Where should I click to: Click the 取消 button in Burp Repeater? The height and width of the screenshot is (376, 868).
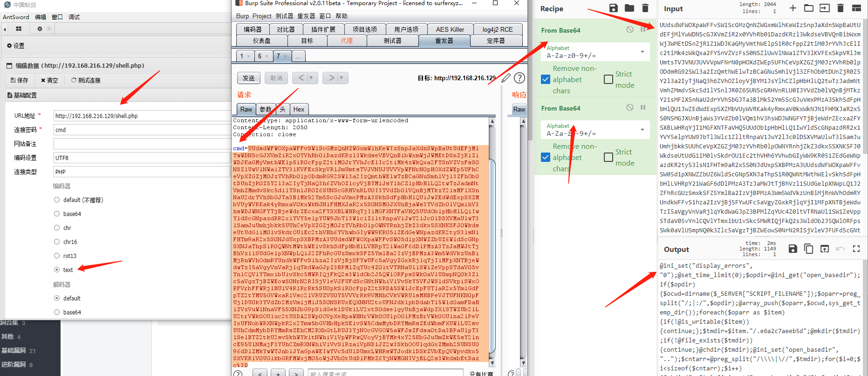pos(276,78)
